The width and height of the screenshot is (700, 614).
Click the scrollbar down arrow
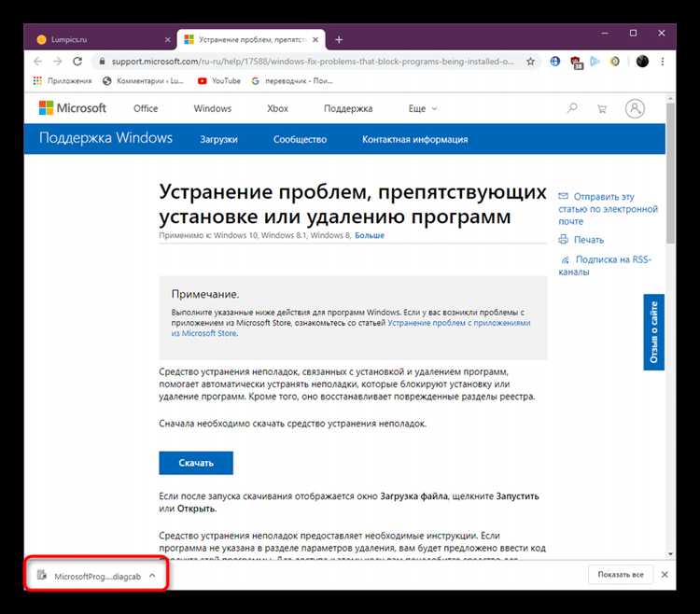tap(670, 553)
